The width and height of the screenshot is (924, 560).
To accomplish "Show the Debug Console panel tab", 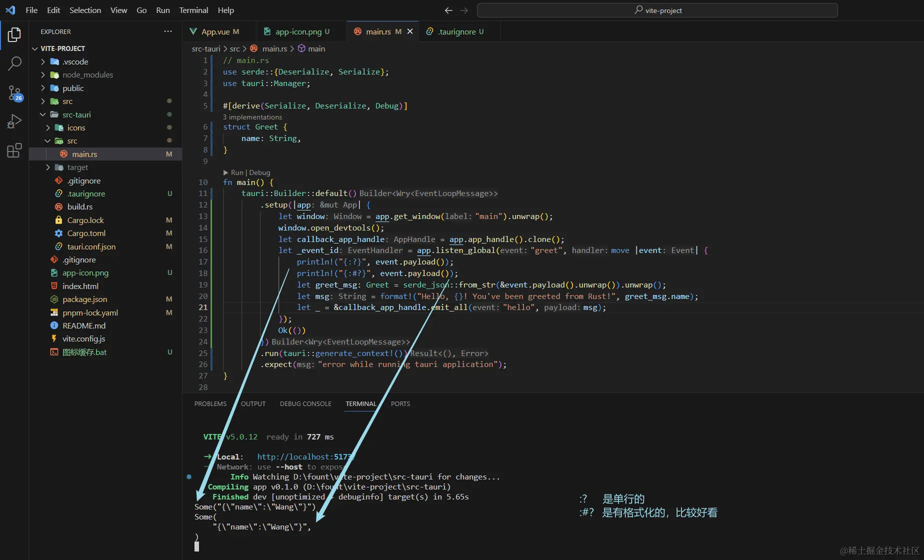I will [x=305, y=404].
